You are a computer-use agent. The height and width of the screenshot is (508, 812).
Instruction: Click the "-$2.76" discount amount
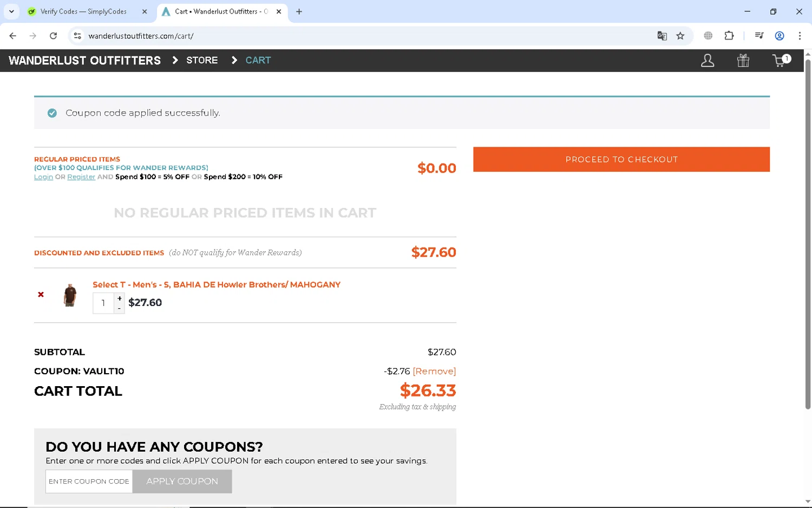coord(397,371)
